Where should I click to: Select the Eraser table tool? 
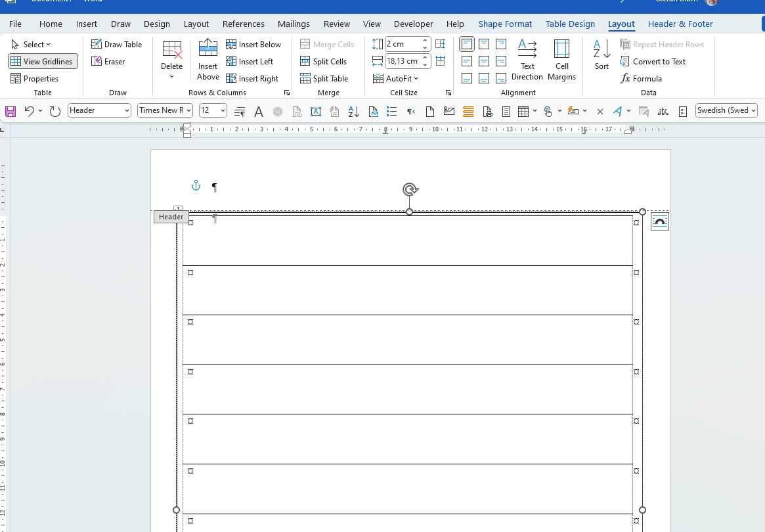pyautogui.click(x=108, y=62)
